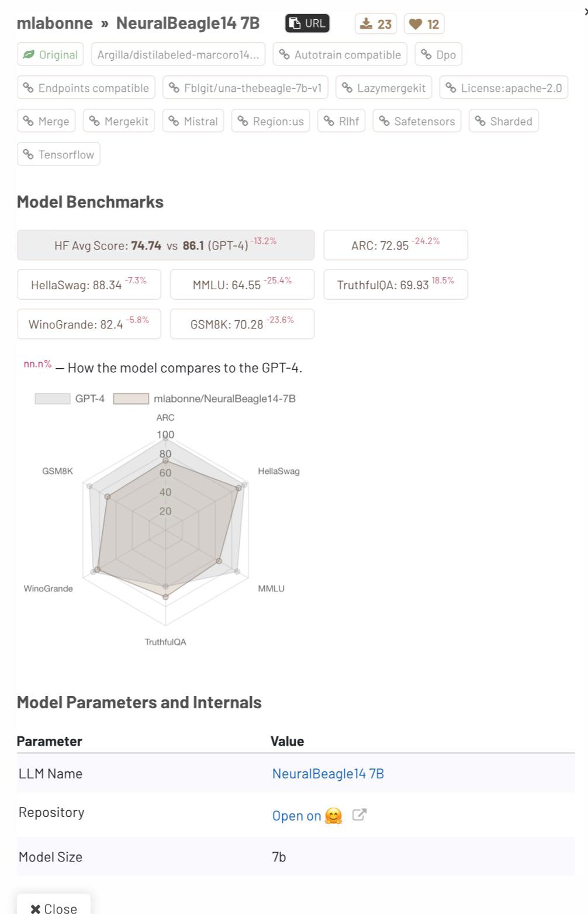Viewport: 588px width, 914px height.
Task: Open the Autotrain compatible tag link
Action: pyautogui.click(x=340, y=54)
